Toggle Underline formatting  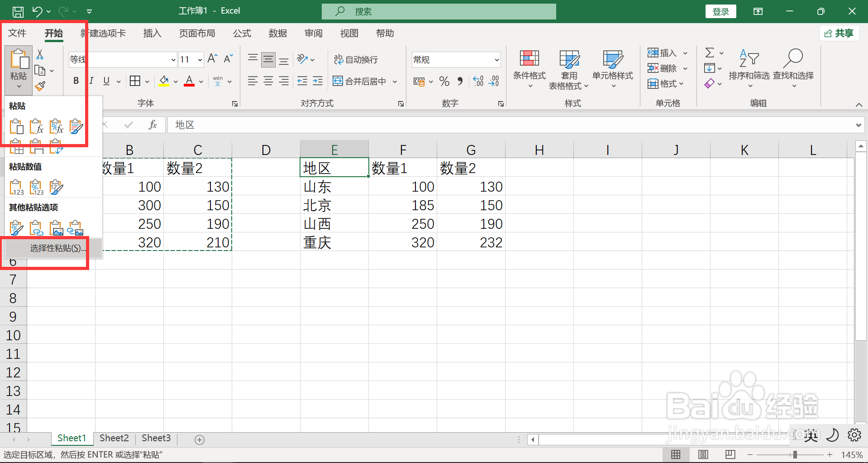click(106, 81)
